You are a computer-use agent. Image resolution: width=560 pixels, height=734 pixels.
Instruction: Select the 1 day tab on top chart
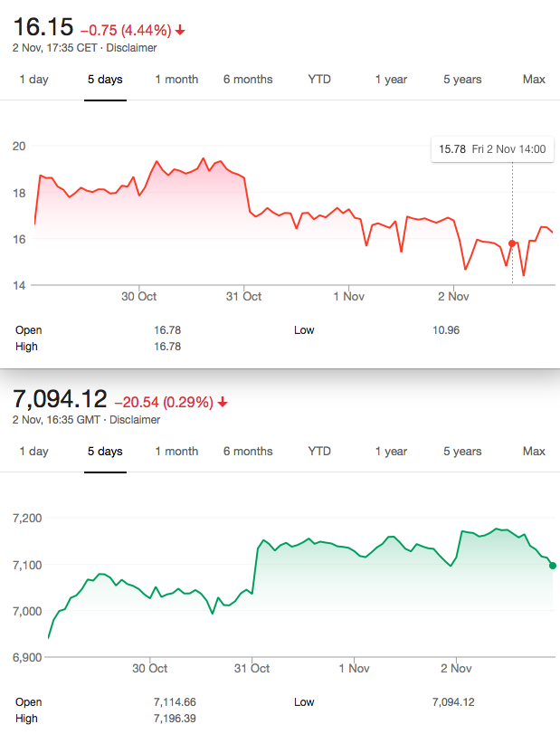click(33, 80)
